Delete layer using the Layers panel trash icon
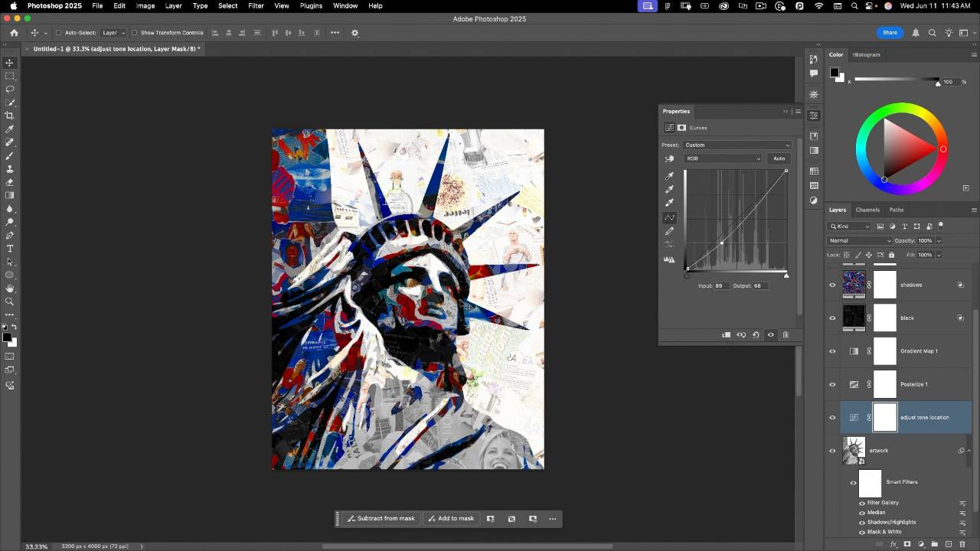This screenshot has height=551, width=980. 962,544
